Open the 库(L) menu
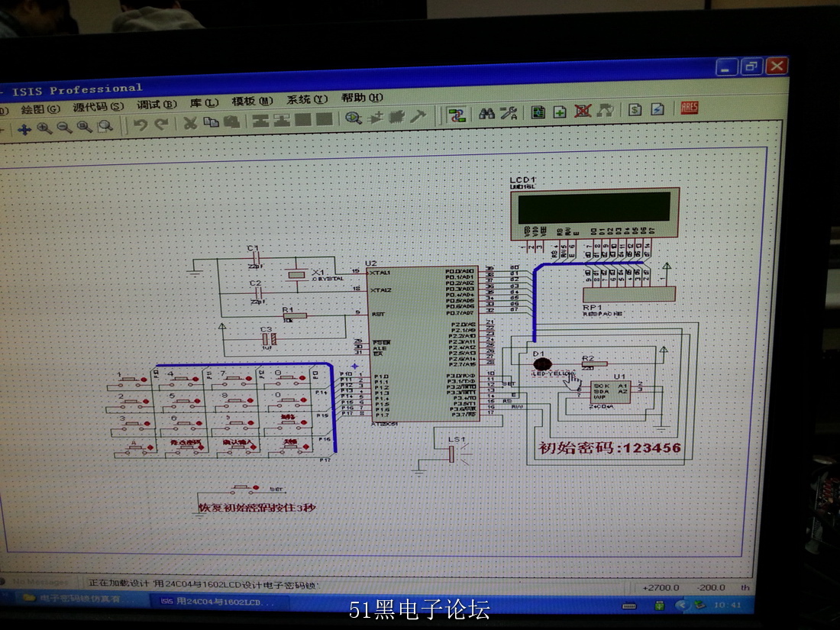 click(204, 103)
